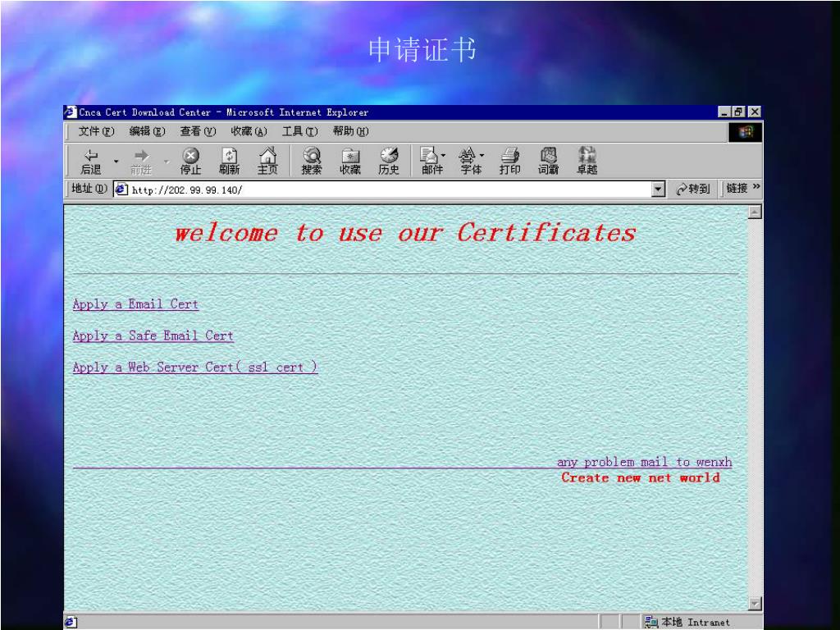Open the Search (搜索) toolbar icon

click(x=312, y=161)
